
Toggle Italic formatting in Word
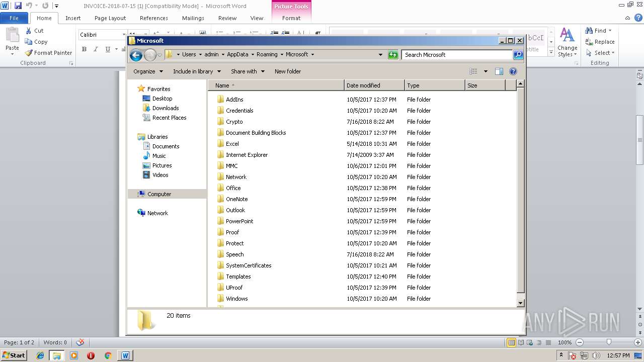(96, 49)
